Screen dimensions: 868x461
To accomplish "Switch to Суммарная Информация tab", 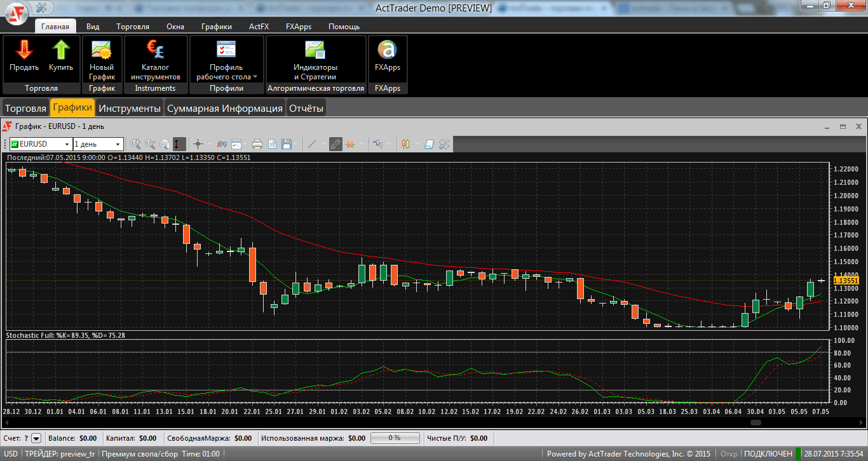I will click(225, 108).
